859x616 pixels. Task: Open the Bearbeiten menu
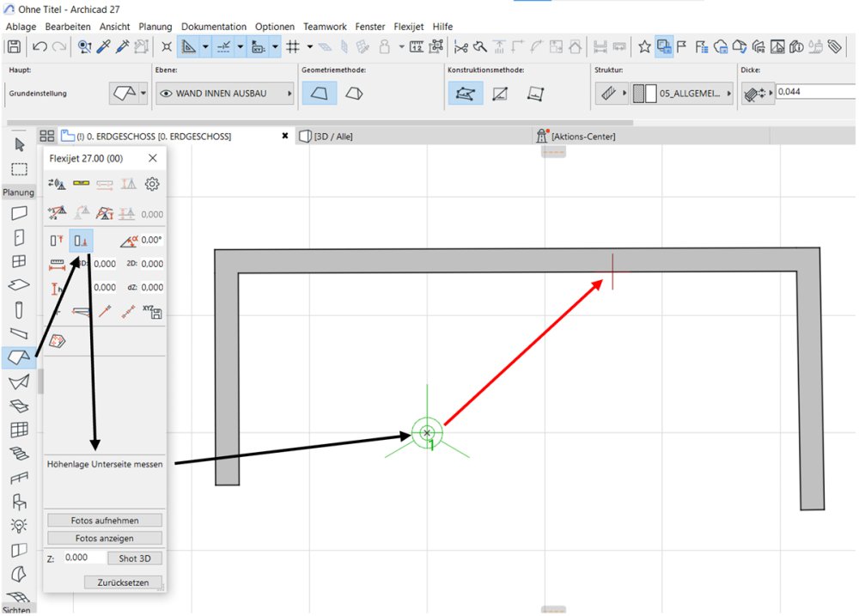pyautogui.click(x=68, y=27)
